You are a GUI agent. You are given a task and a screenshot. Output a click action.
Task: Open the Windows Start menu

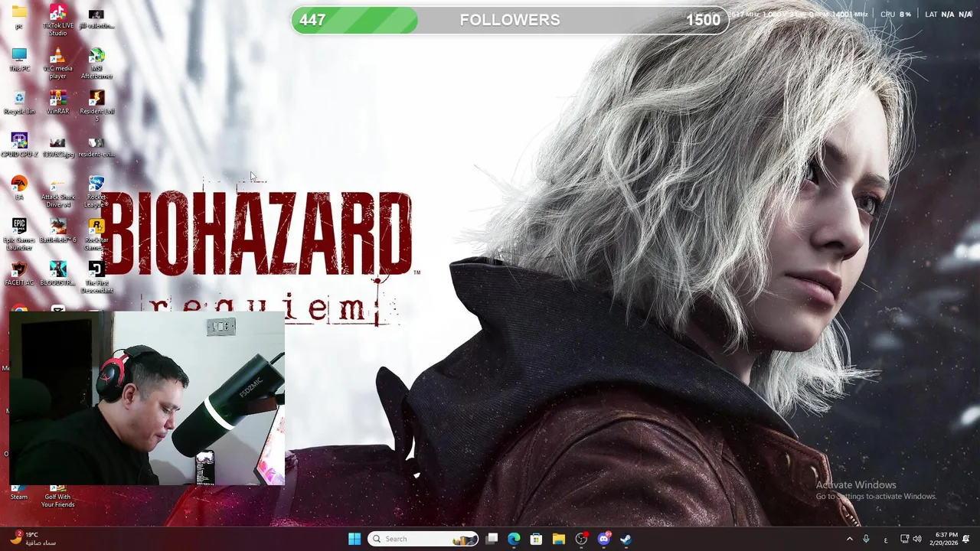[354, 539]
